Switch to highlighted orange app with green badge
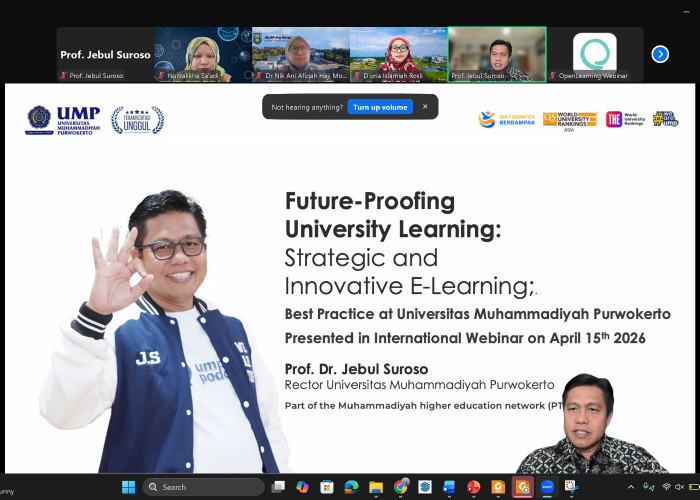The height and width of the screenshot is (500, 700). [522, 487]
